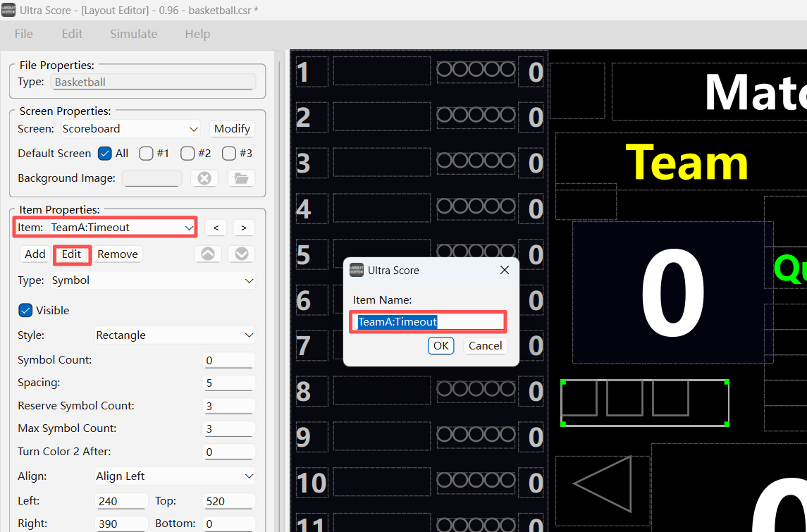Enable default screen #2 checkbox
Image resolution: width=807 pixels, height=532 pixels.
tap(187, 154)
